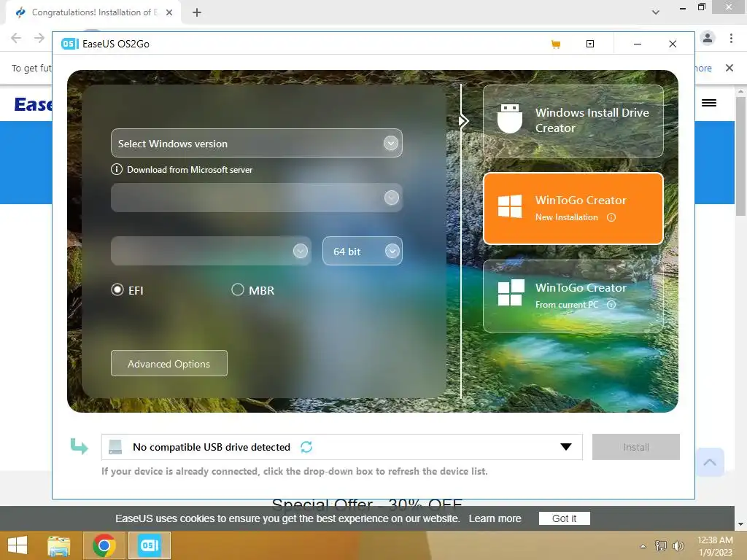Refresh the USB drive list icon
747x560 pixels.
coord(306,447)
